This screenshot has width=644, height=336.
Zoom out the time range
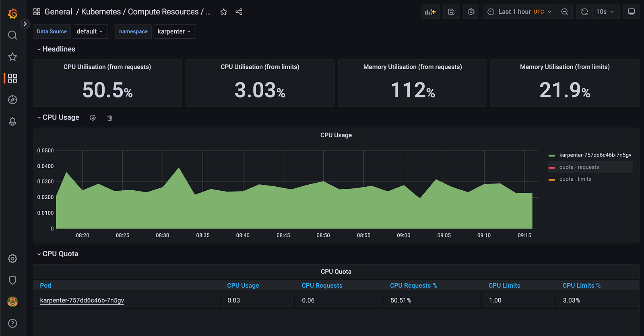coord(565,12)
